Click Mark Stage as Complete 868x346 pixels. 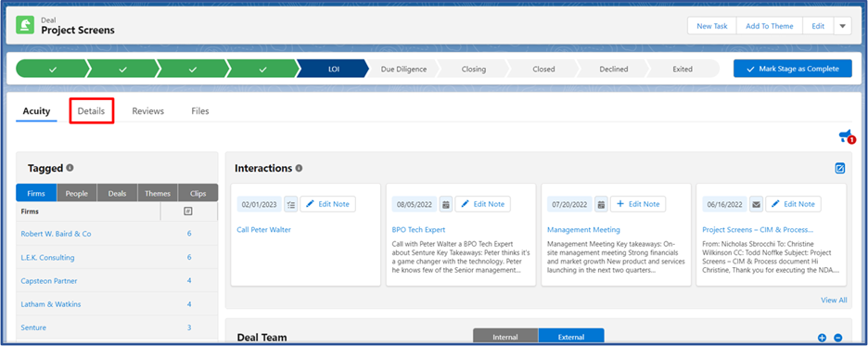pyautogui.click(x=793, y=70)
